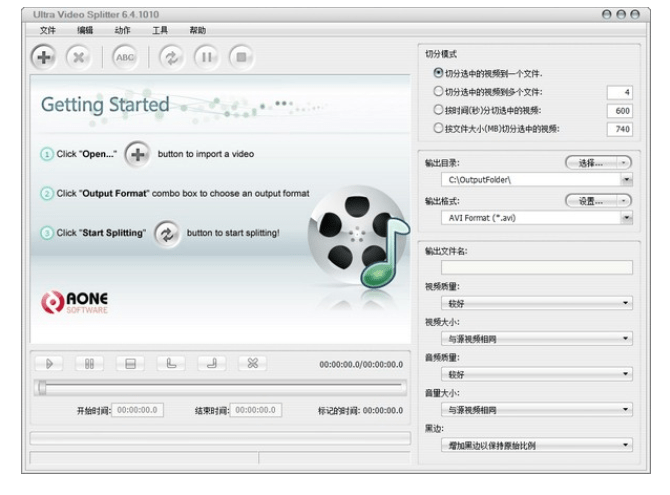
Task: Click the 00:00:00.0/00:00:00.0 playback time readout
Action: coord(361,365)
